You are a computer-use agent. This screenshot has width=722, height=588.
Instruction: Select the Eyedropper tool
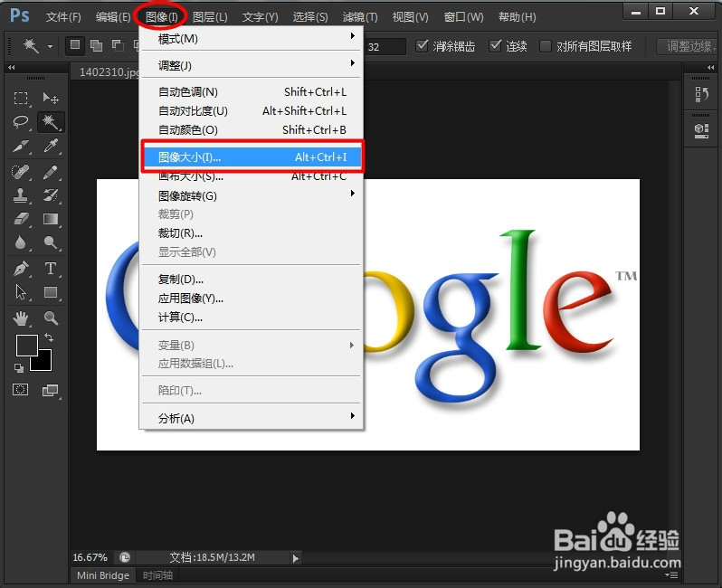coord(50,147)
